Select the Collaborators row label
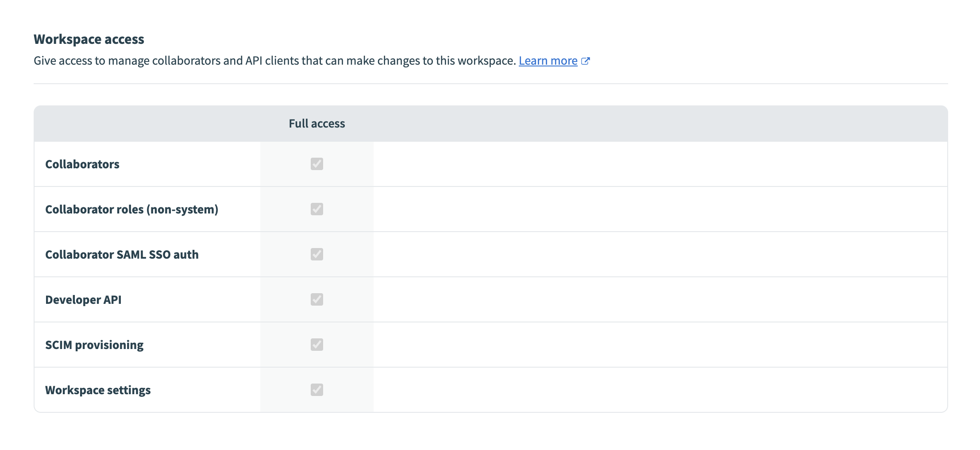This screenshot has width=980, height=450. pos(82,164)
